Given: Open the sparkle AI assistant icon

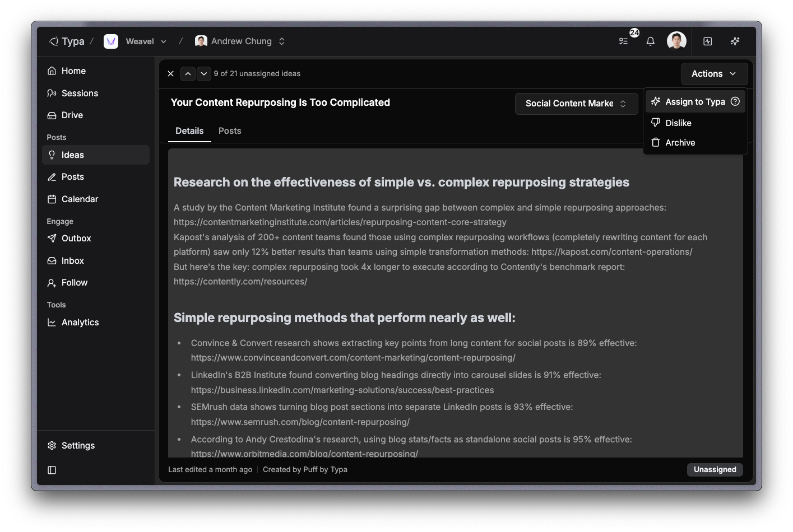Looking at the screenshot, I should pyautogui.click(x=735, y=41).
